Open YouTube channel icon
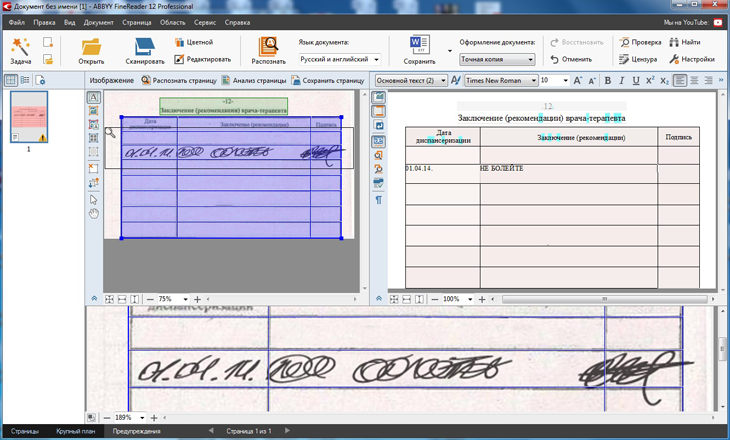 pos(717,21)
